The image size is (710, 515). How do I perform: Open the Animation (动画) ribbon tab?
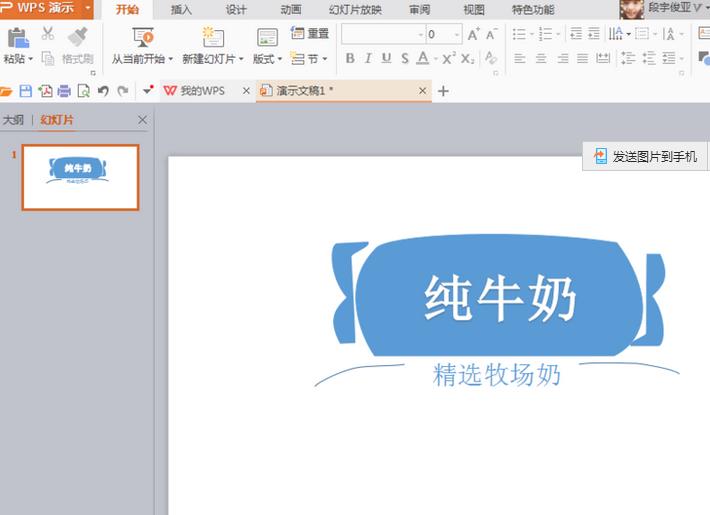291,10
